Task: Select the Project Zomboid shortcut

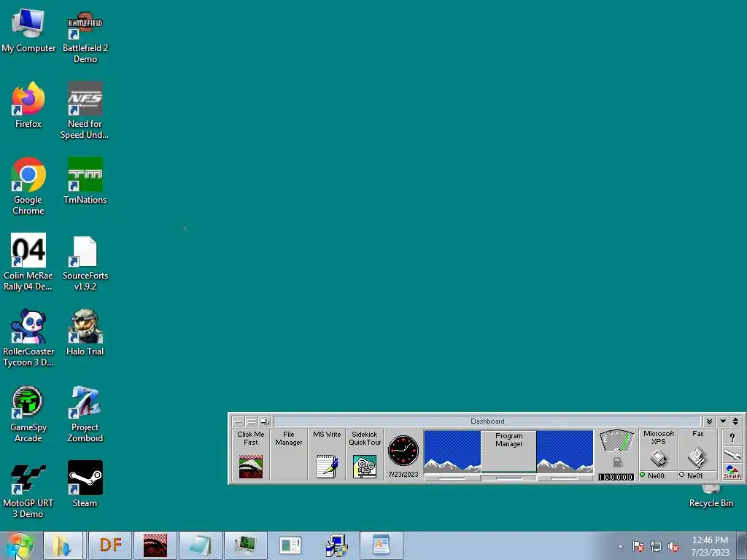Action: [x=85, y=414]
